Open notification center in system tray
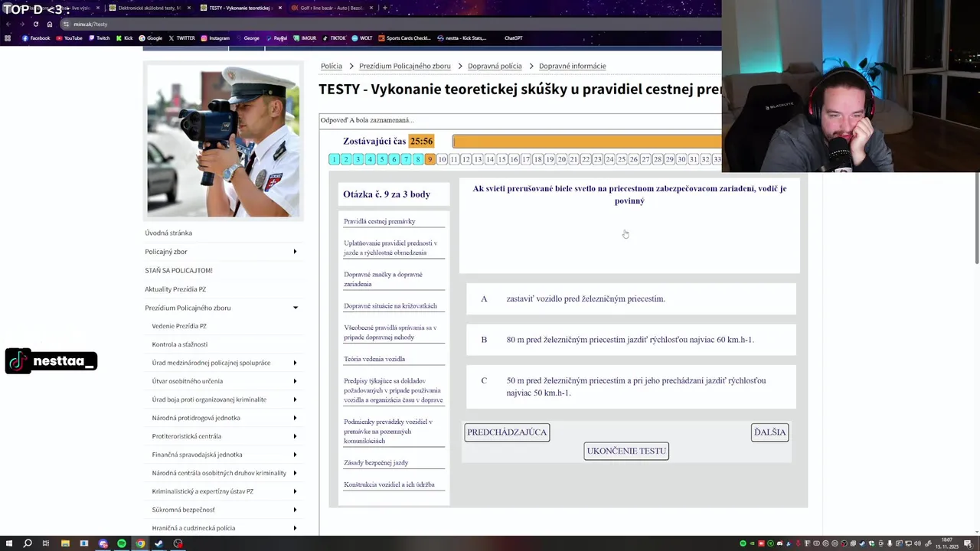 point(968,543)
